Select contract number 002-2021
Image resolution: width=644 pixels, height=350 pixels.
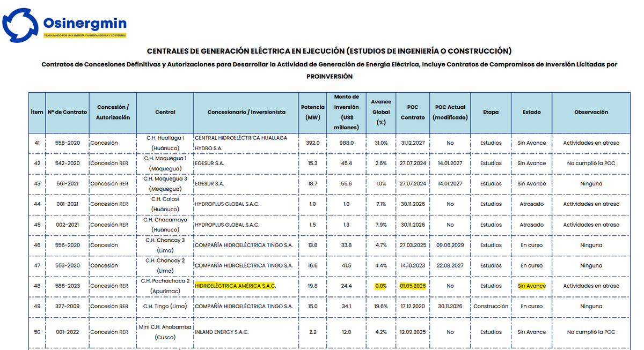[x=67, y=225]
